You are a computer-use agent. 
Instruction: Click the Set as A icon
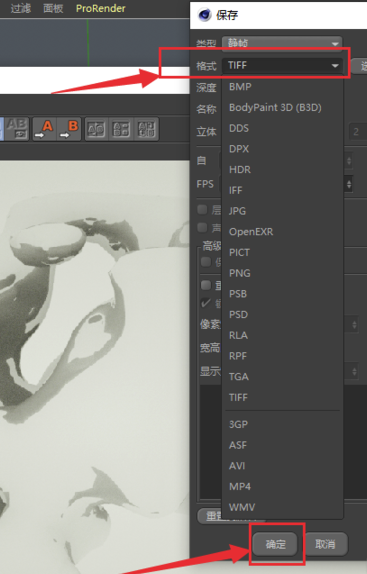coord(44,129)
